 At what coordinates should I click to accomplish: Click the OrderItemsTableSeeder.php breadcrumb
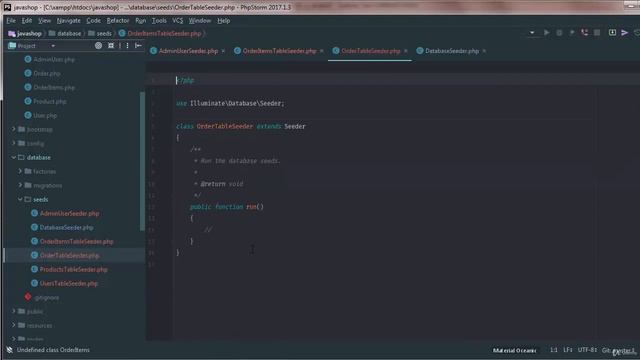[160, 33]
